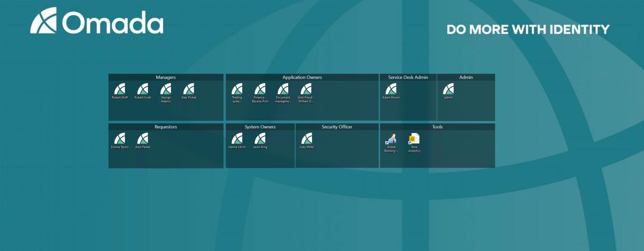Launch the Adam Brown service desk shortcut

391,91
